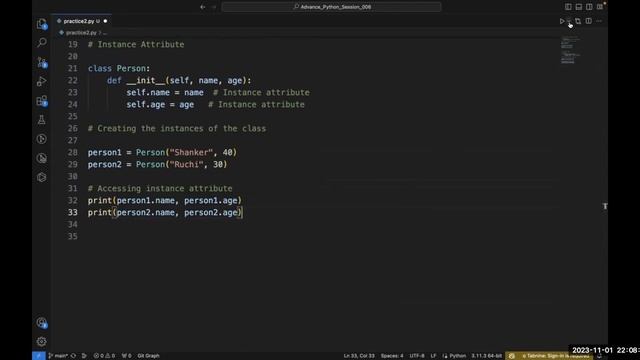Go forward with the title bar arrow
The width and height of the screenshot is (640, 360).
click(213, 7)
